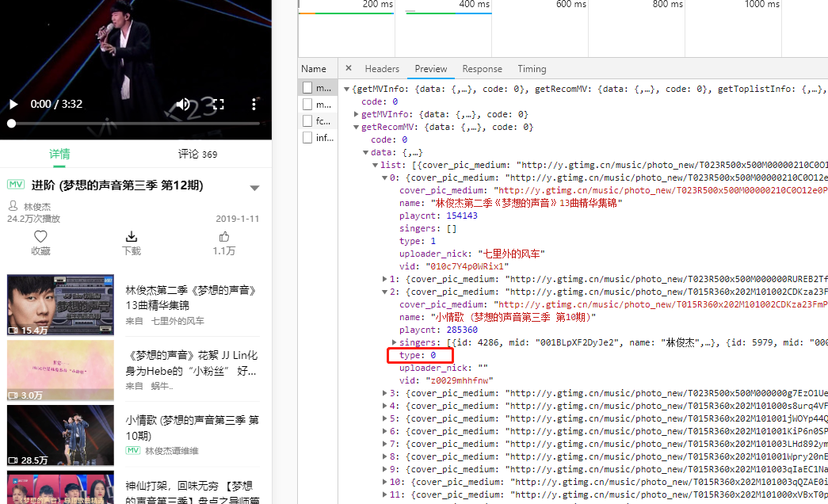Open title 小情歌 (梦想的声音第三季 第10期)
This screenshot has height=504, width=828.
click(193, 427)
